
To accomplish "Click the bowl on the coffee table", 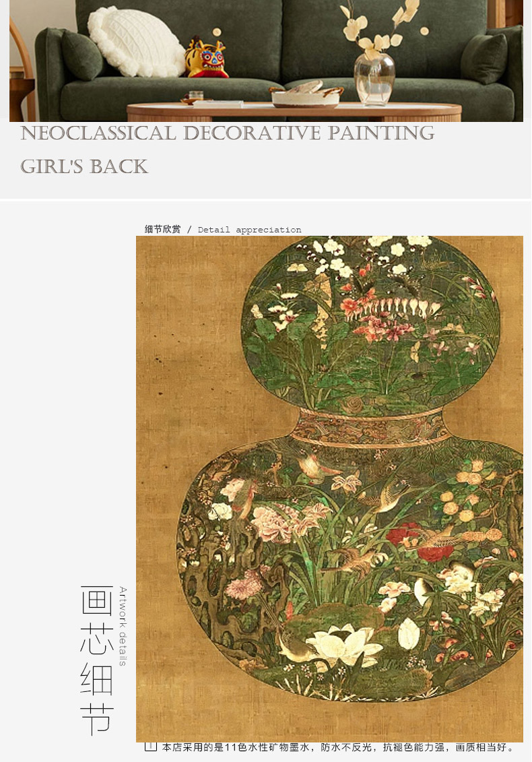I will tap(306, 96).
